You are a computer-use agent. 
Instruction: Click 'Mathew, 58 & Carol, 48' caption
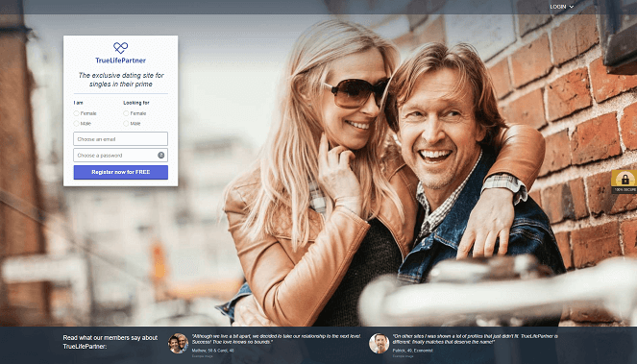tap(213, 351)
